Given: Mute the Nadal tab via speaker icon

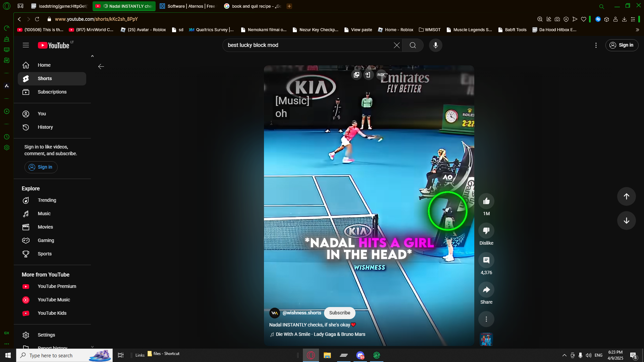Looking at the screenshot, I should click(105, 6).
